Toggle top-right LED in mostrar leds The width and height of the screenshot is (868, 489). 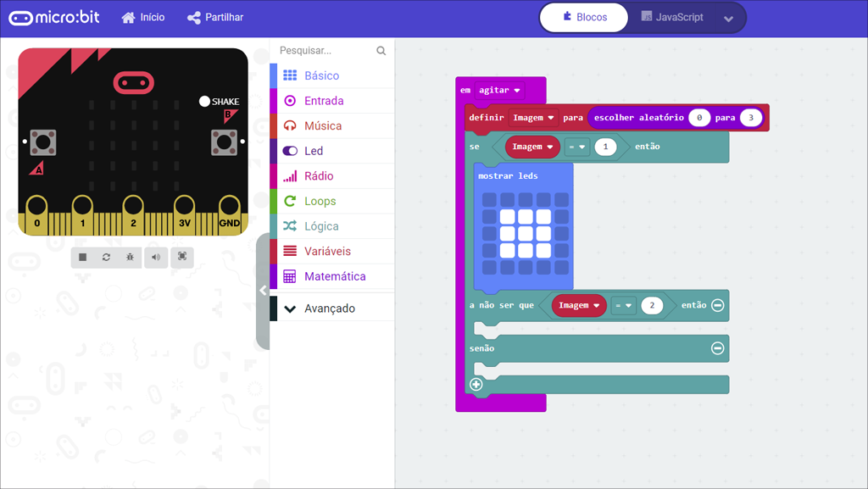coord(561,199)
